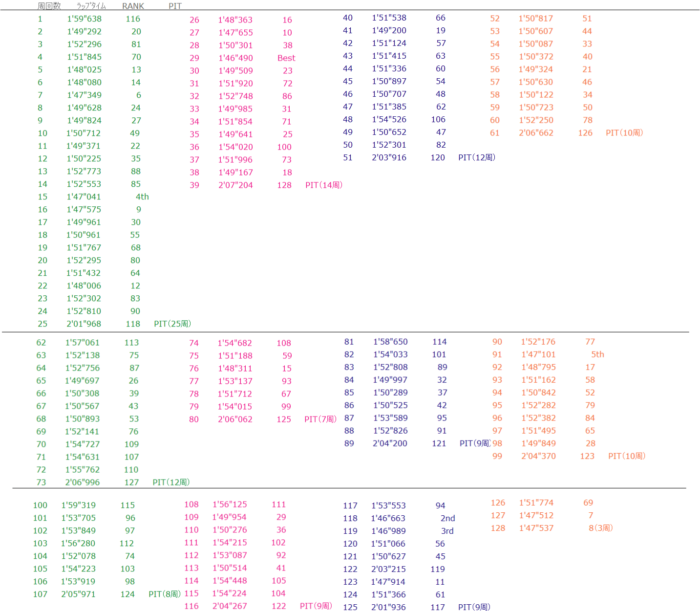This screenshot has height=615, width=700.
Task: Select lap time 1'52"250
Action: click(536, 120)
